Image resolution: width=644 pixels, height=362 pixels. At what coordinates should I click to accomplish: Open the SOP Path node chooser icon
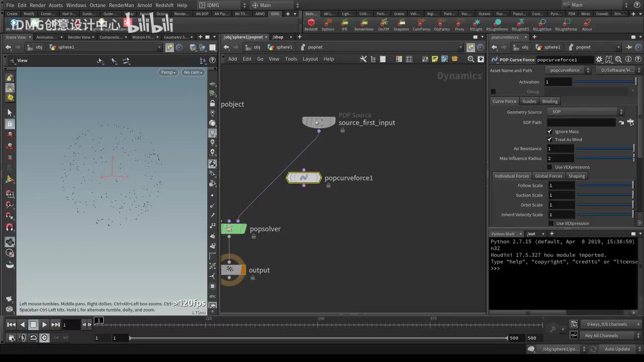[630, 122]
